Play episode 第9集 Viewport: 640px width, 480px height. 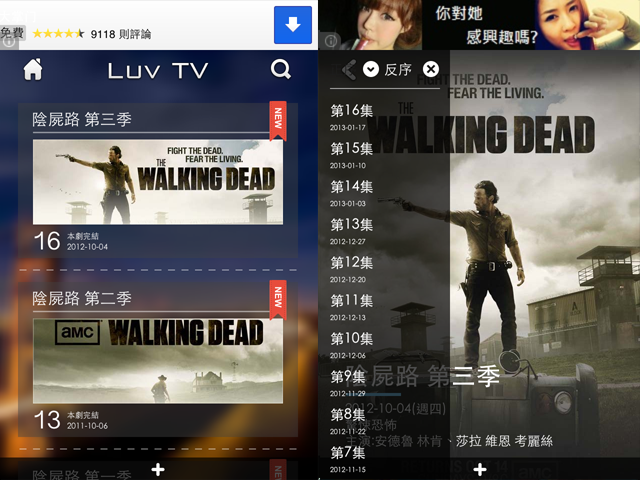click(x=348, y=376)
